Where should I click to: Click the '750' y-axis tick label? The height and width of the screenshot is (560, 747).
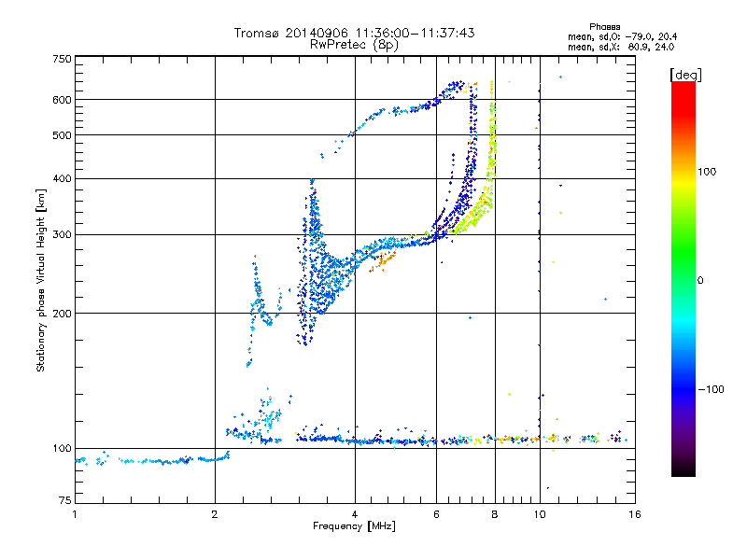pos(62,59)
